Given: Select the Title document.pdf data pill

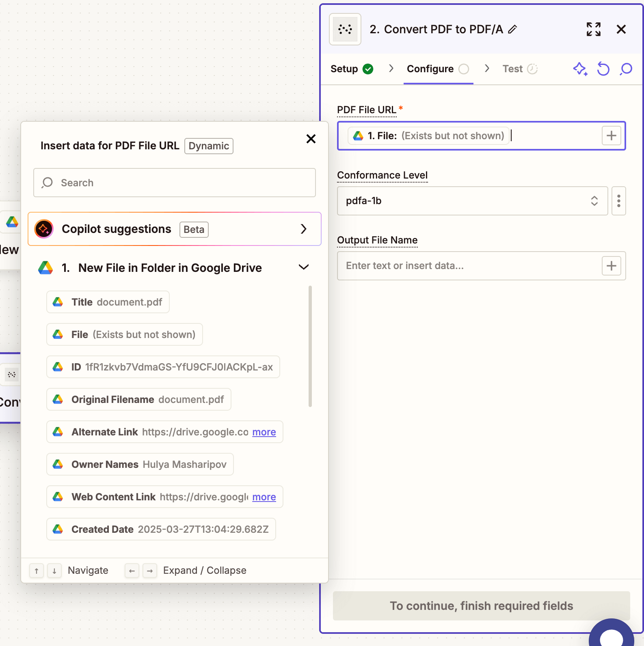Looking at the screenshot, I should [108, 302].
